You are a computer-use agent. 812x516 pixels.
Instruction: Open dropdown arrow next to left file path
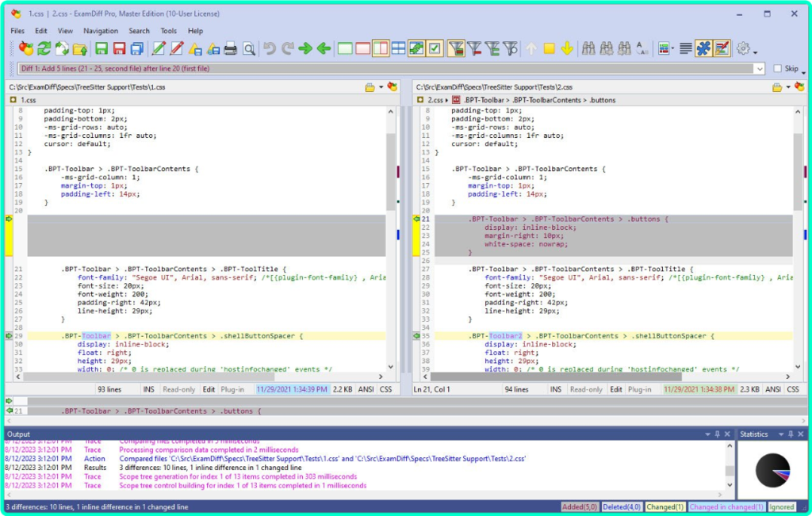[x=381, y=87]
